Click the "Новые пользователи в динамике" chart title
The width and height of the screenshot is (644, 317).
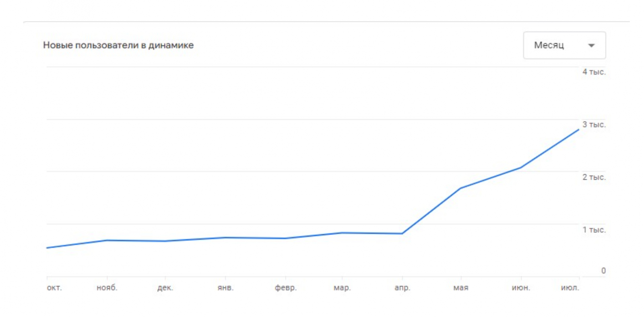coord(118,45)
